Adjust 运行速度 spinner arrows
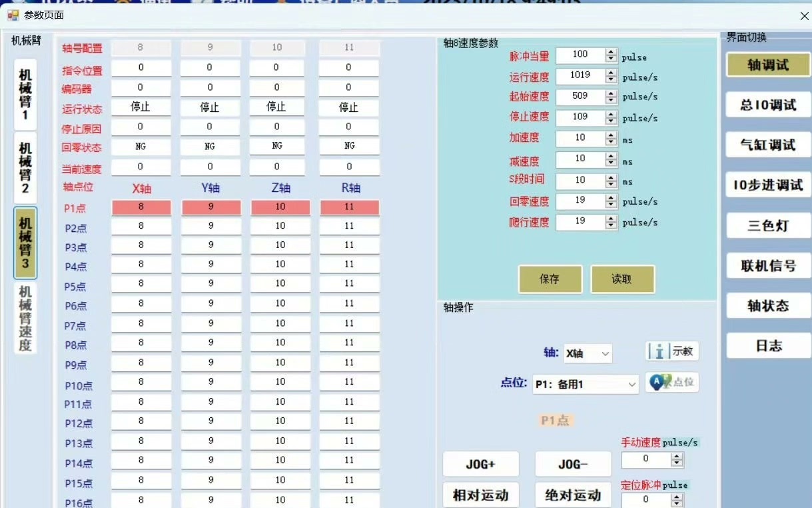 (x=611, y=76)
